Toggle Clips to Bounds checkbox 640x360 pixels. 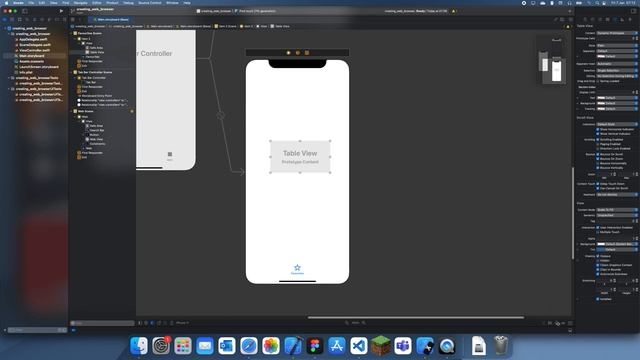[x=598, y=269]
